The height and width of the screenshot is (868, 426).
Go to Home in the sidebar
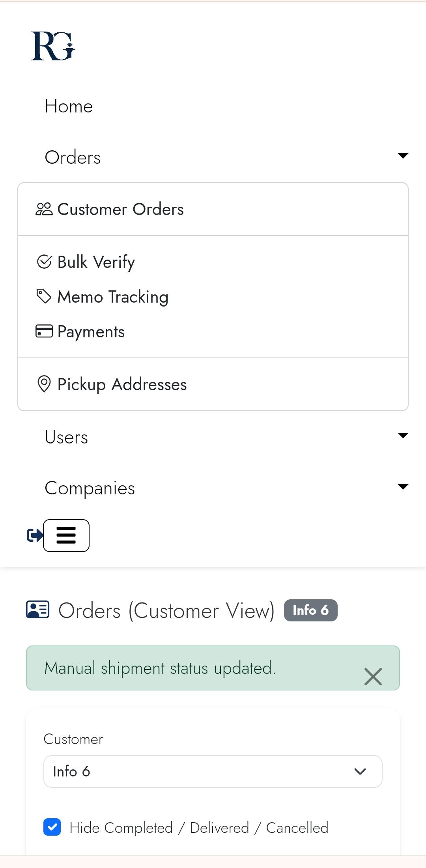(x=69, y=106)
